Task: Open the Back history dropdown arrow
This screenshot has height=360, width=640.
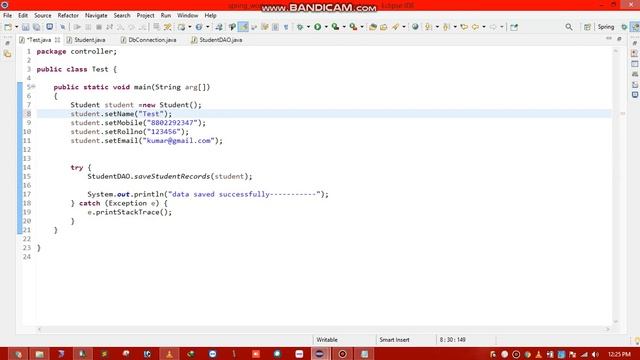Action: click(484, 27)
